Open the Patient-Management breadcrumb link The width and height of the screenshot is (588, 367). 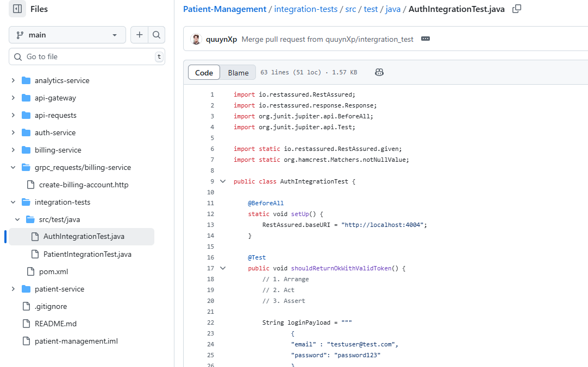coord(224,9)
